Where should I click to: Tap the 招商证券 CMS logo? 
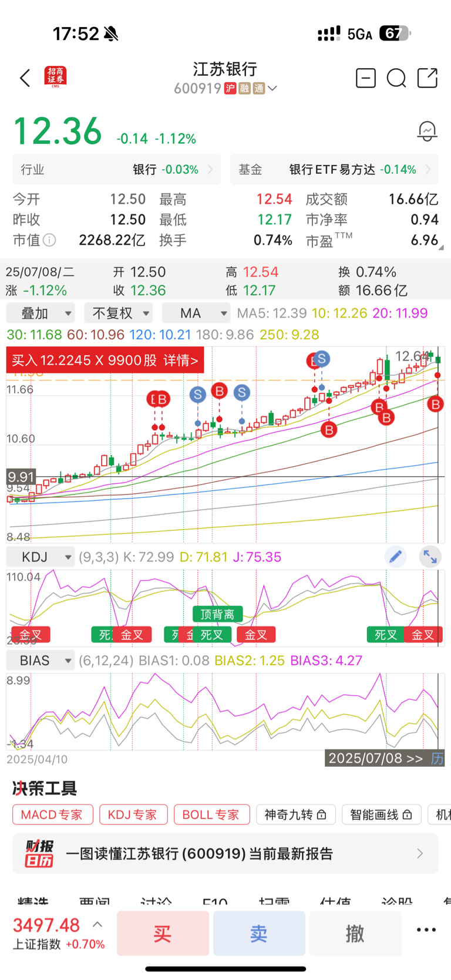click(x=55, y=78)
